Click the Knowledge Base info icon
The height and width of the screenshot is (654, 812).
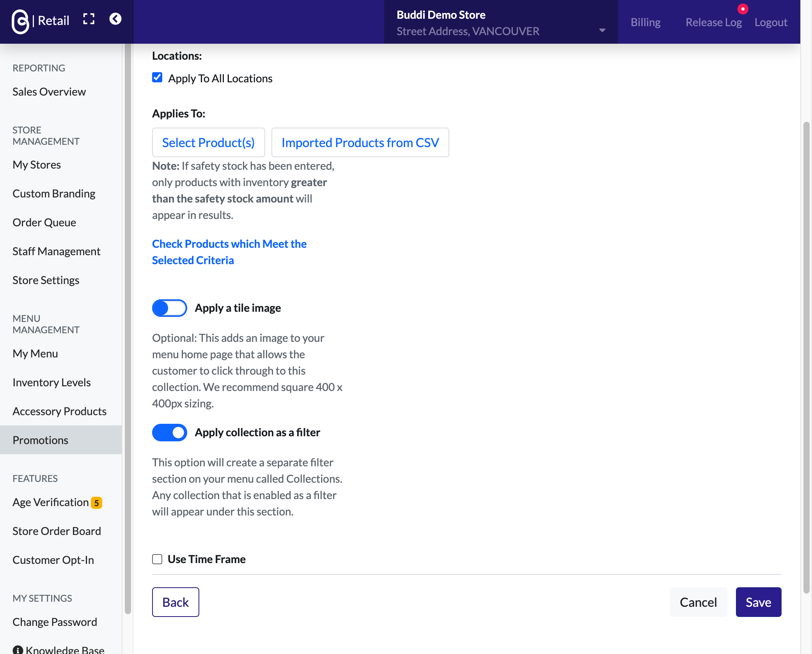18,650
